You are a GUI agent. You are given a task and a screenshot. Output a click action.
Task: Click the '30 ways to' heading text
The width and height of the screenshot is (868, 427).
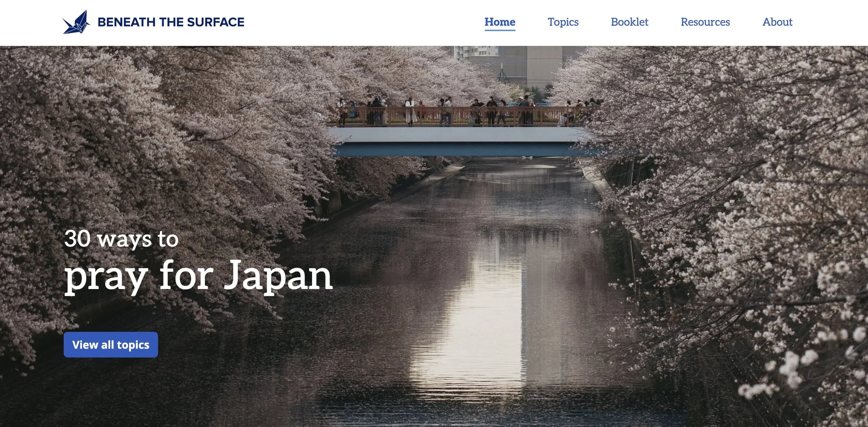tap(121, 239)
